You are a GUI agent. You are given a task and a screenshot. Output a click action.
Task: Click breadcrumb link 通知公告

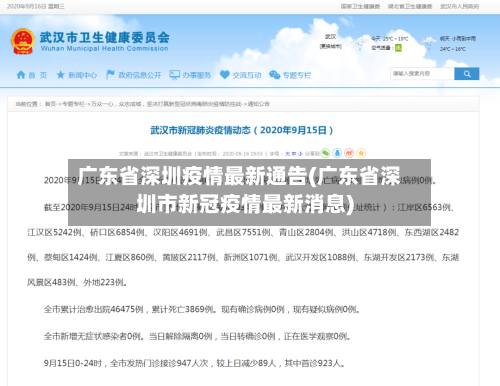(259, 104)
